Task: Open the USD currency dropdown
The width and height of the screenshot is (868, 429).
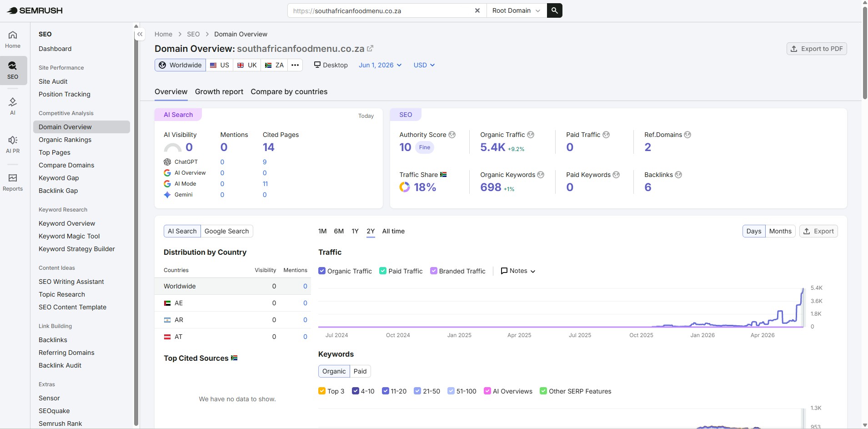Action: [x=424, y=65]
